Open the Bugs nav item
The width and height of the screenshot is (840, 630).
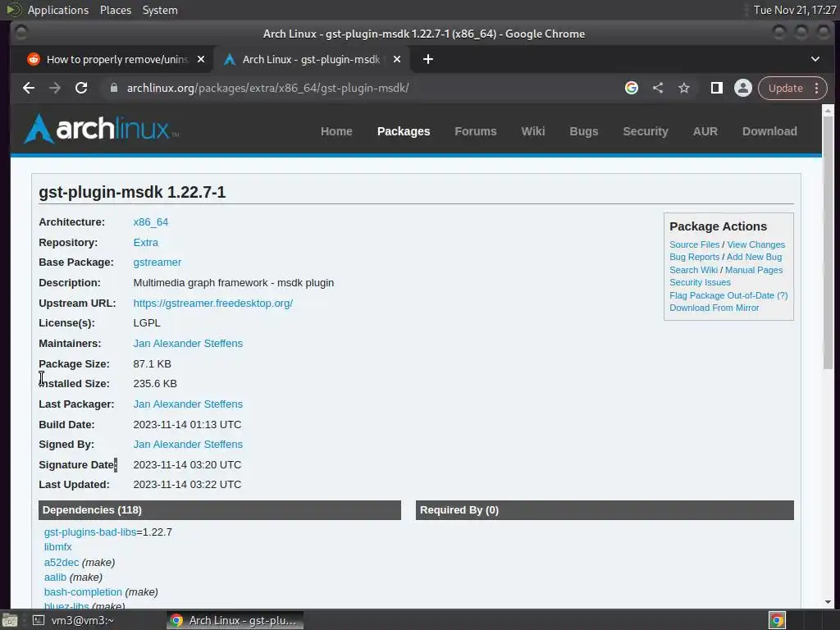coord(584,131)
